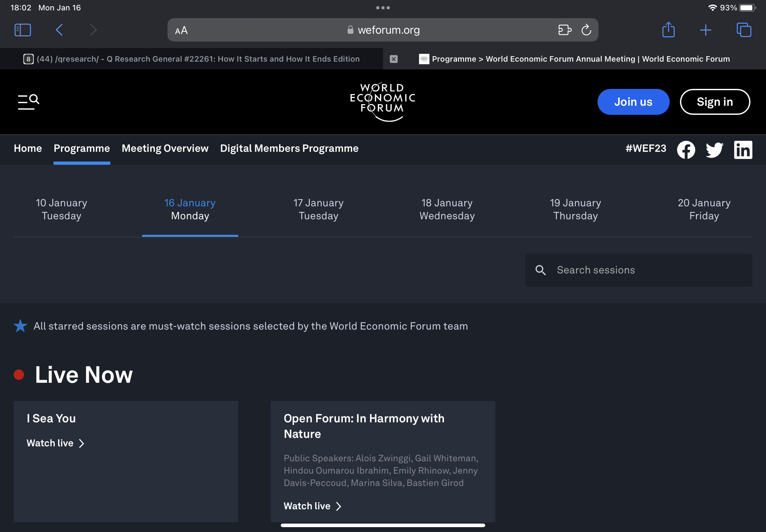Open the extensions puzzle icon in address bar
Image resolution: width=766 pixels, height=532 pixels.
(x=565, y=30)
